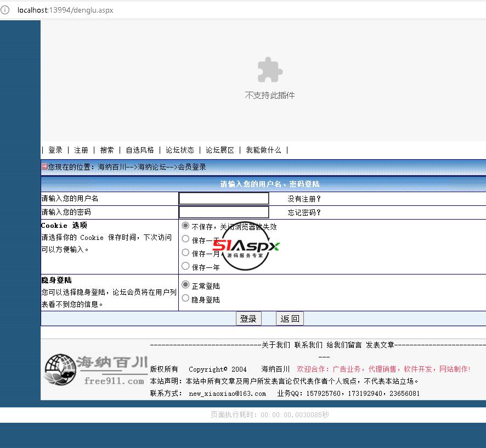Open 自选风格 in the navigation
Viewport: 486px width, 448px height.
point(140,150)
